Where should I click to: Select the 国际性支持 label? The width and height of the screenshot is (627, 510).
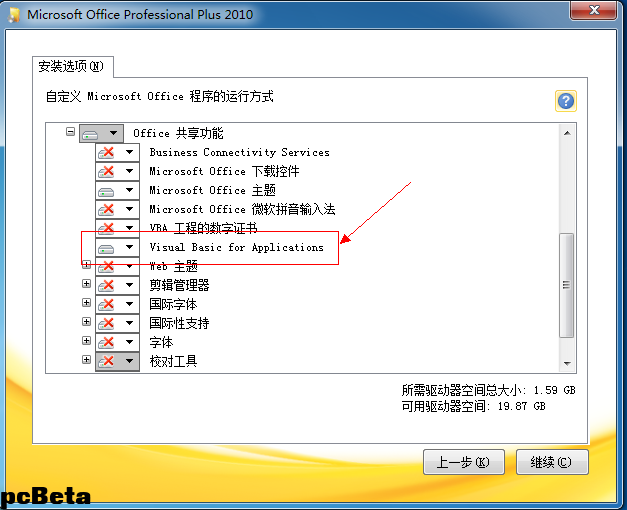179,323
